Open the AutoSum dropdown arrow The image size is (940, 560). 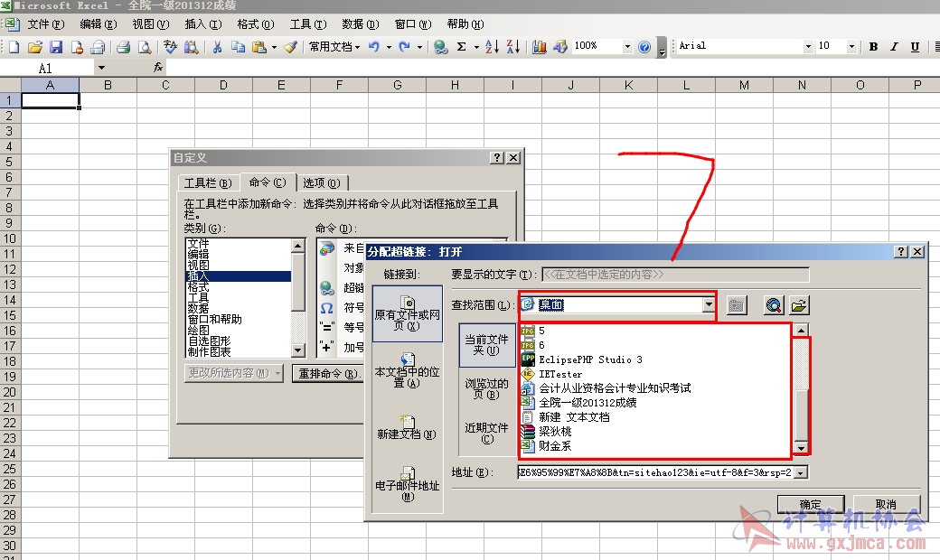(476, 47)
